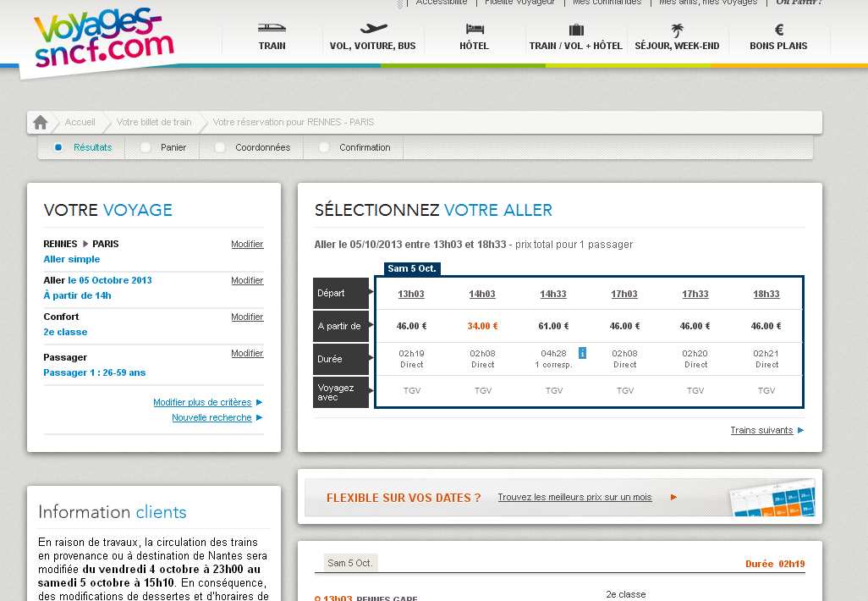Screen dimensions: 868x601
Task: Click the home icon in breadcrumb
Action: [x=41, y=123]
